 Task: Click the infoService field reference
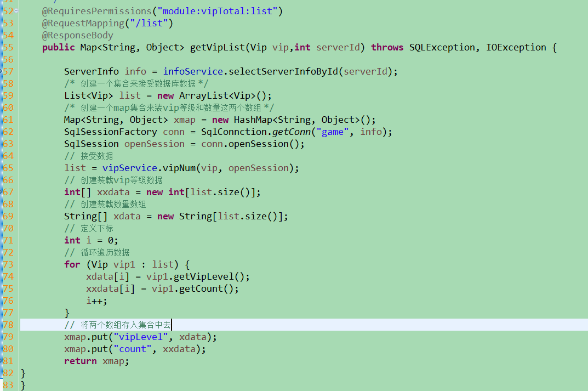click(193, 71)
